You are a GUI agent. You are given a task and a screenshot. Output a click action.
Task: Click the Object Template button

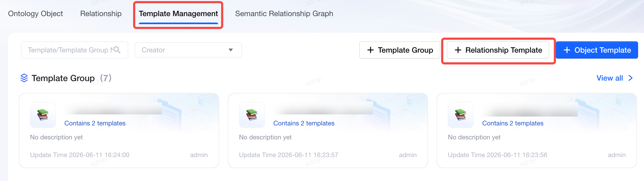[x=597, y=50]
